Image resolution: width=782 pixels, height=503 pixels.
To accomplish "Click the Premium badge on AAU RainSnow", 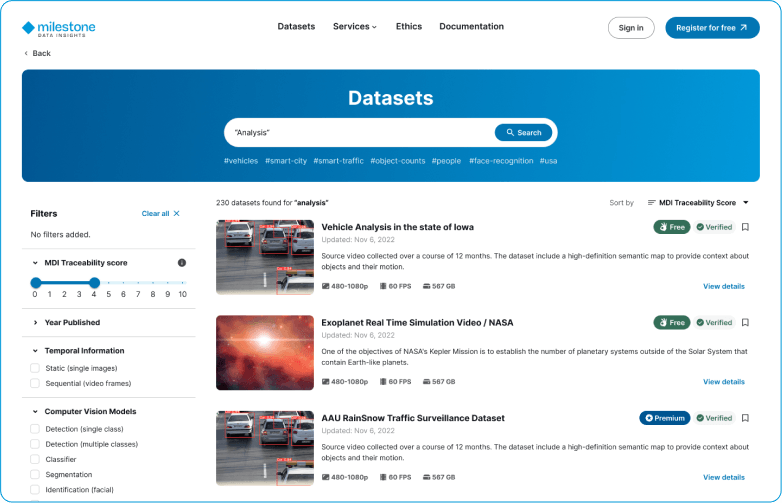I will tap(665, 418).
